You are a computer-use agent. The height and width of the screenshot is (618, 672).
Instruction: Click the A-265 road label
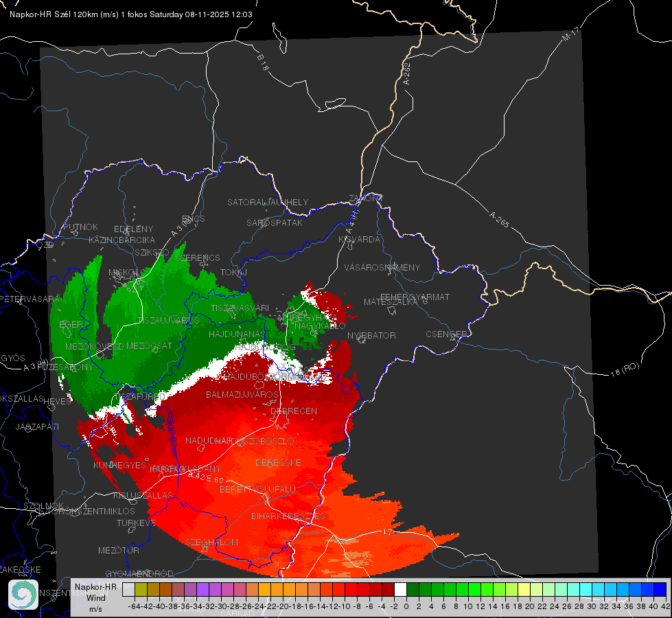[x=499, y=220]
